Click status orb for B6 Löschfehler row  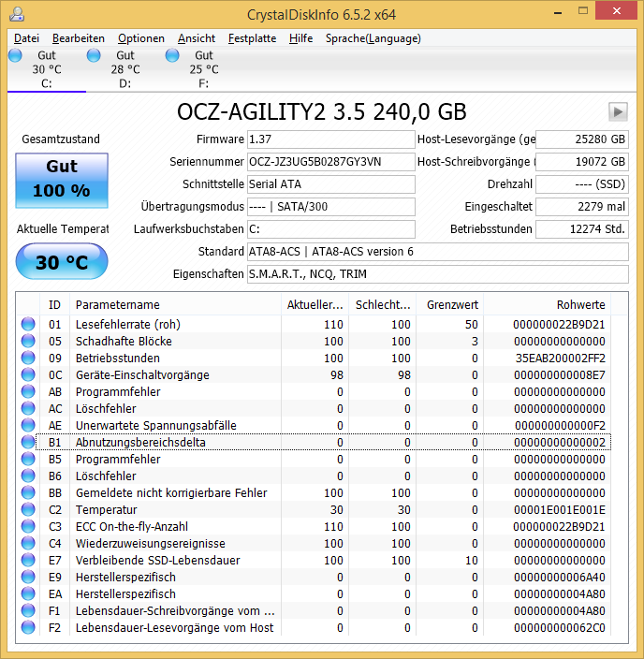click(28, 476)
